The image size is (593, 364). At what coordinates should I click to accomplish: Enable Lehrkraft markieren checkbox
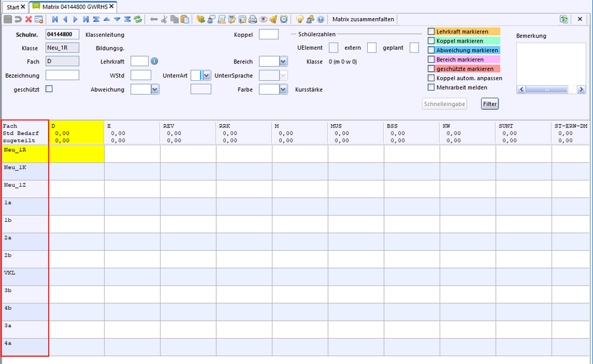[x=431, y=31]
